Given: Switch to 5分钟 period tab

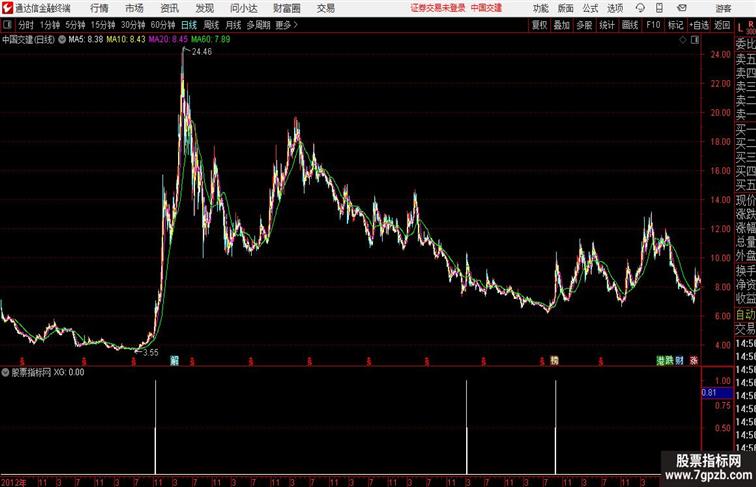Looking at the screenshot, I should (x=75, y=25).
